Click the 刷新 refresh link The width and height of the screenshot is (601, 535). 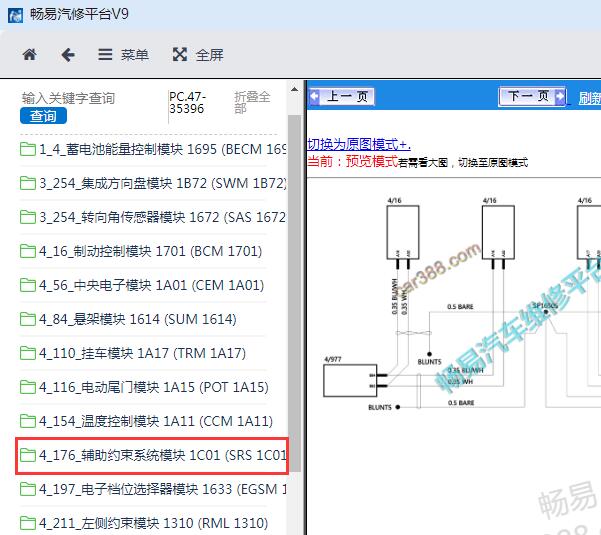(590, 98)
